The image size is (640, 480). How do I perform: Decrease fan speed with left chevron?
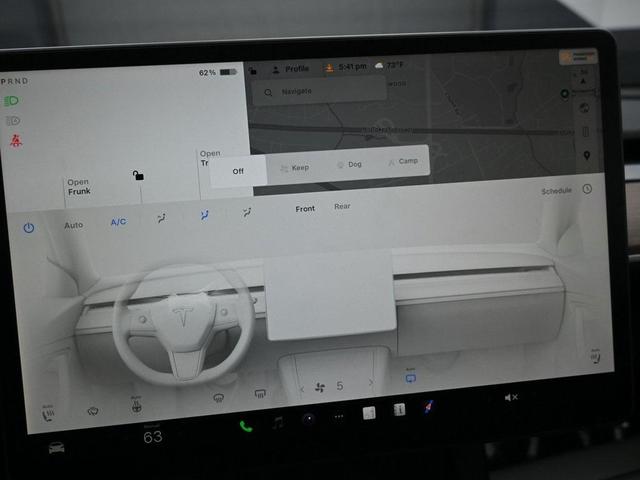click(x=302, y=389)
